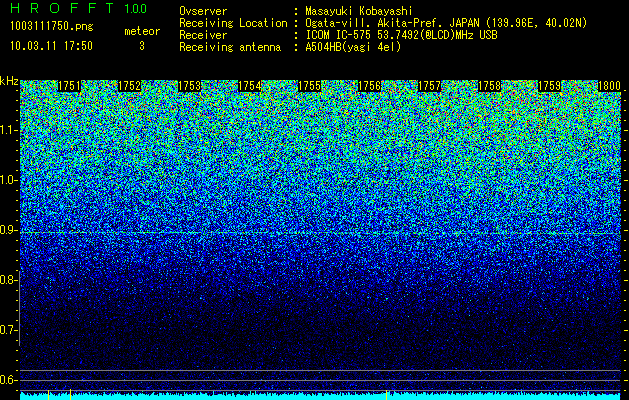The width and height of the screenshot is (629, 400).
Task: Click the 'Ovserver' field label
Action: (203, 11)
